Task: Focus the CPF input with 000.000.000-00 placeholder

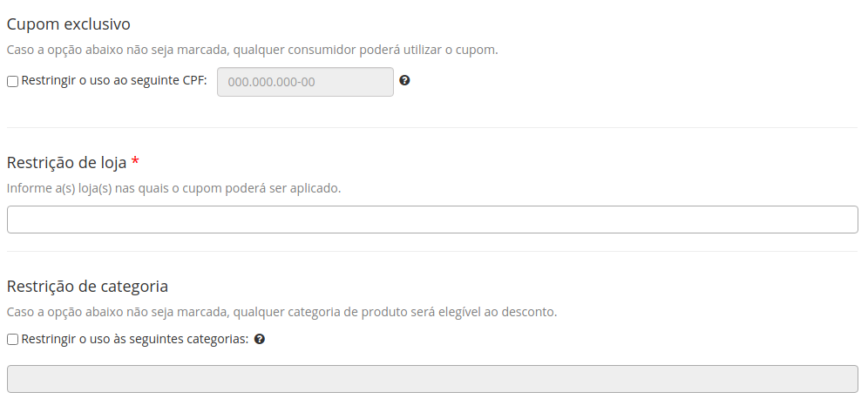Action: pyautogui.click(x=305, y=82)
